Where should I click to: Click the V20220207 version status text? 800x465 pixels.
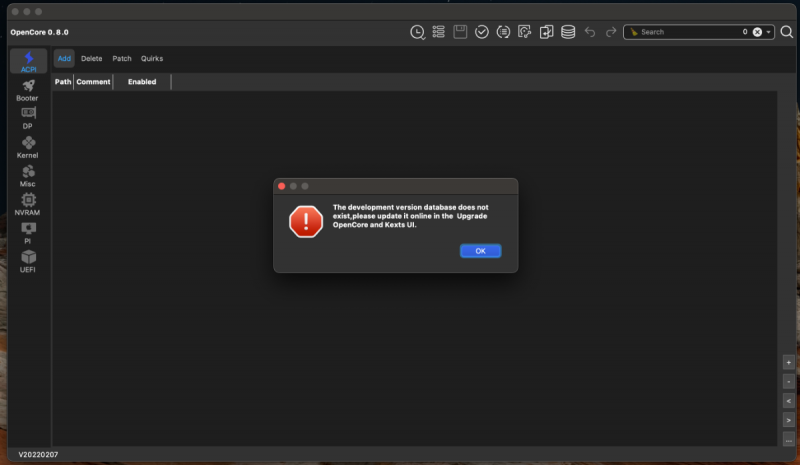(38, 454)
